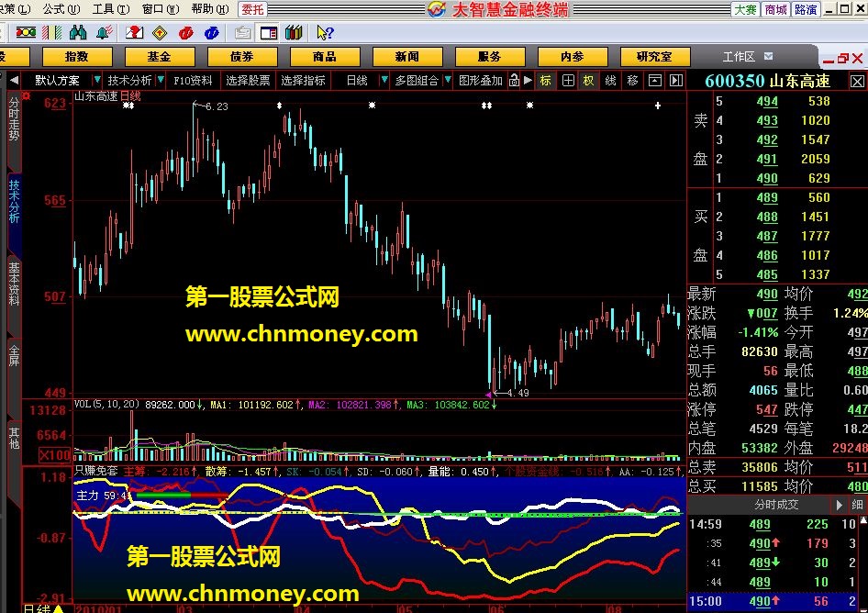Close the 600350 山东高速 quote panel with X box
This screenshot has width=868, height=613.
[x=857, y=82]
